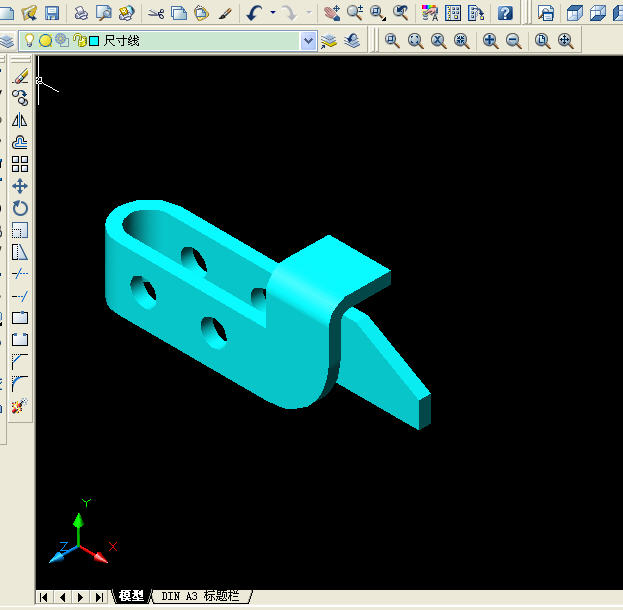
Task: Select the Array tool
Action: pyautogui.click(x=20, y=164)
